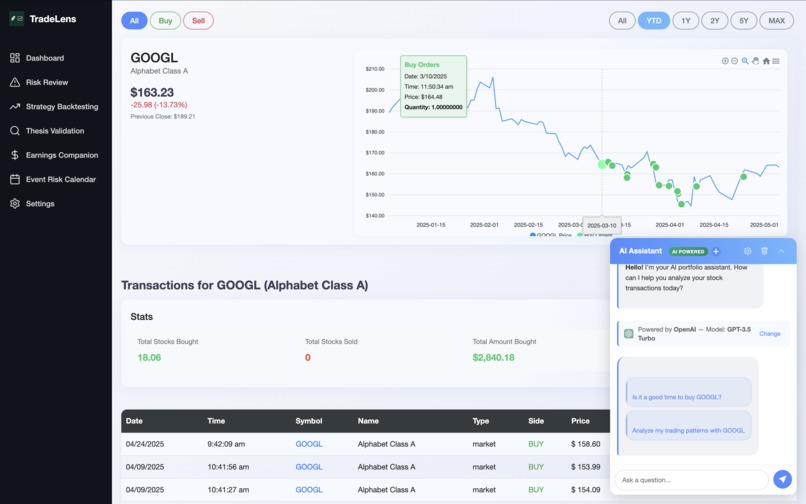Open GOOGL link in 04/24/2025 row

coord(309,444)
